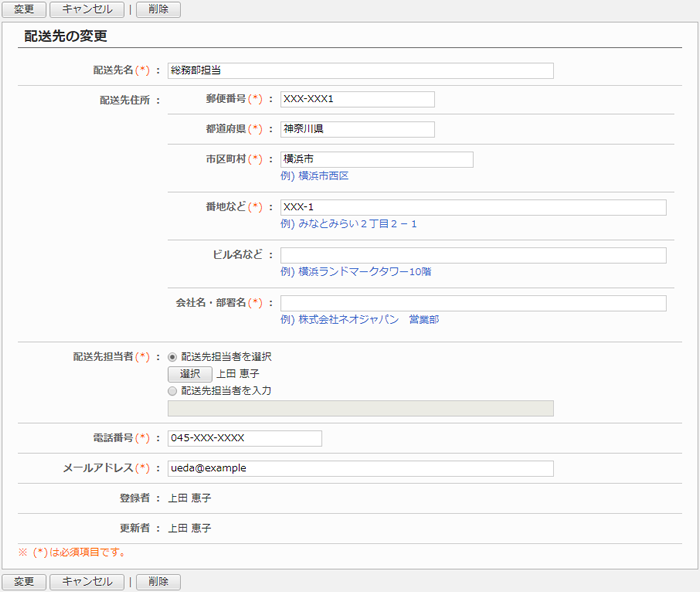Image resolution: width=700 pixels, height=592 pixels.
Task: Click the 例) 横浜ランドマークタワー10階 hint text
Action: 356,272
